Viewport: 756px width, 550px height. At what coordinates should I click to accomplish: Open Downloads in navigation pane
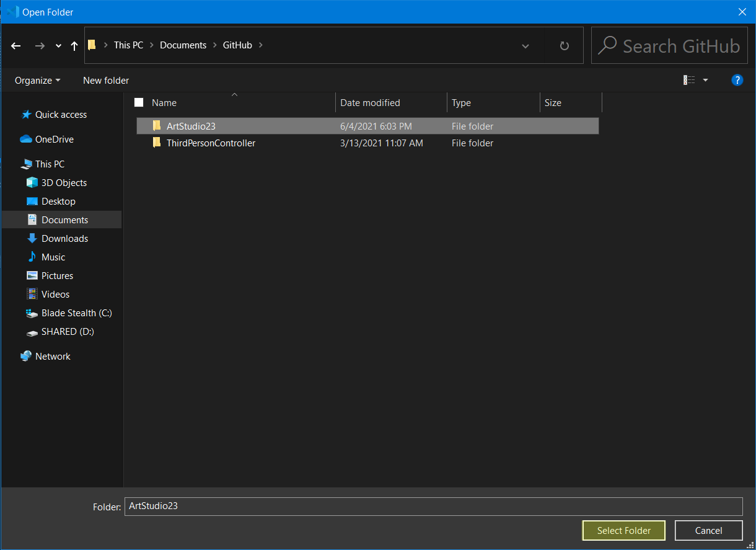[64, 238]
